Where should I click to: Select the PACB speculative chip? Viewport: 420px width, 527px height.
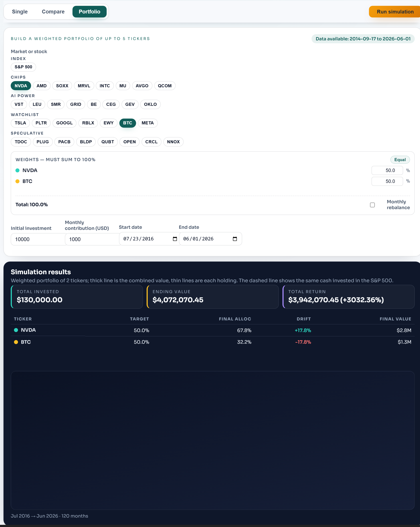click(64, 142)
